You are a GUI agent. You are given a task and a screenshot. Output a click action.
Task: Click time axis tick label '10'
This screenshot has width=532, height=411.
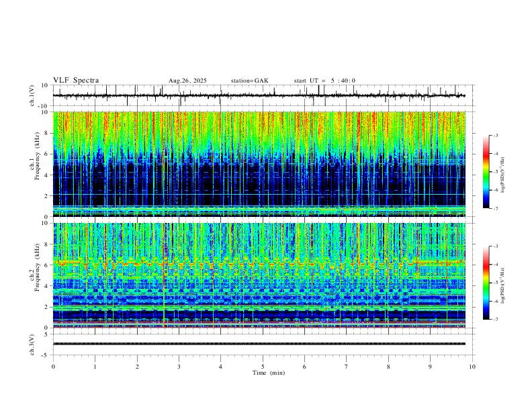coord(472,367)
